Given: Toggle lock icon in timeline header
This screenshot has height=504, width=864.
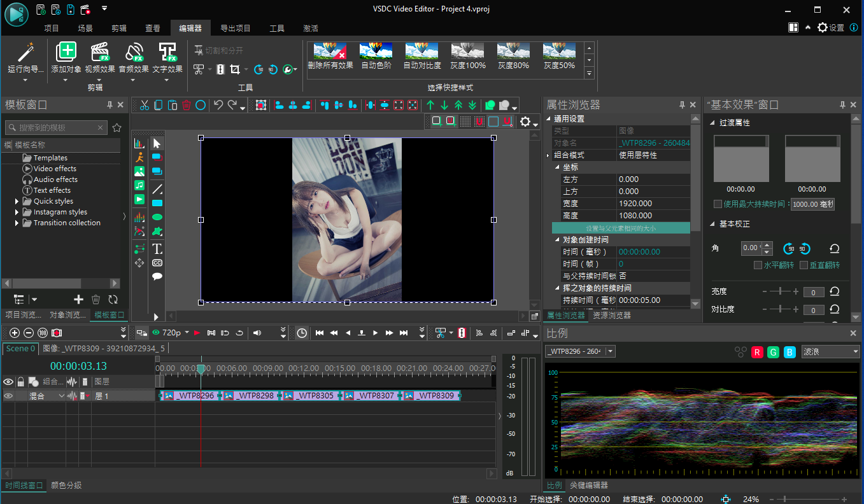Looking at the screenshot, I should click(20, 382).
